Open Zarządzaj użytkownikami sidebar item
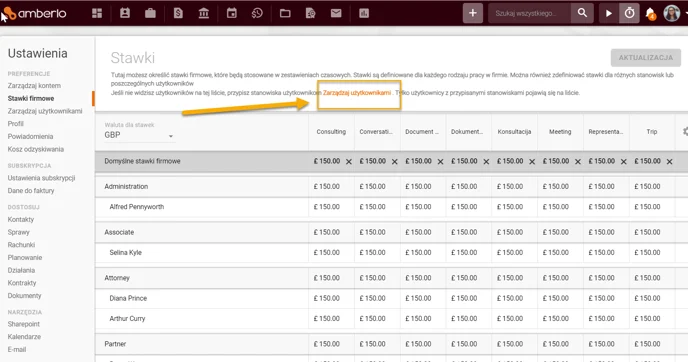The width and height of the screenshot is (688, 362). (x=45, y=111)
